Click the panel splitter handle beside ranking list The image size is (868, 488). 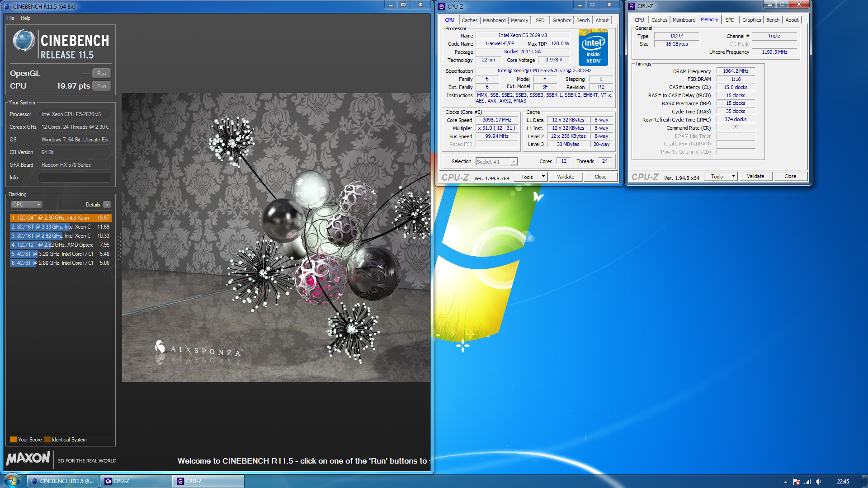(x=119, y=246)
